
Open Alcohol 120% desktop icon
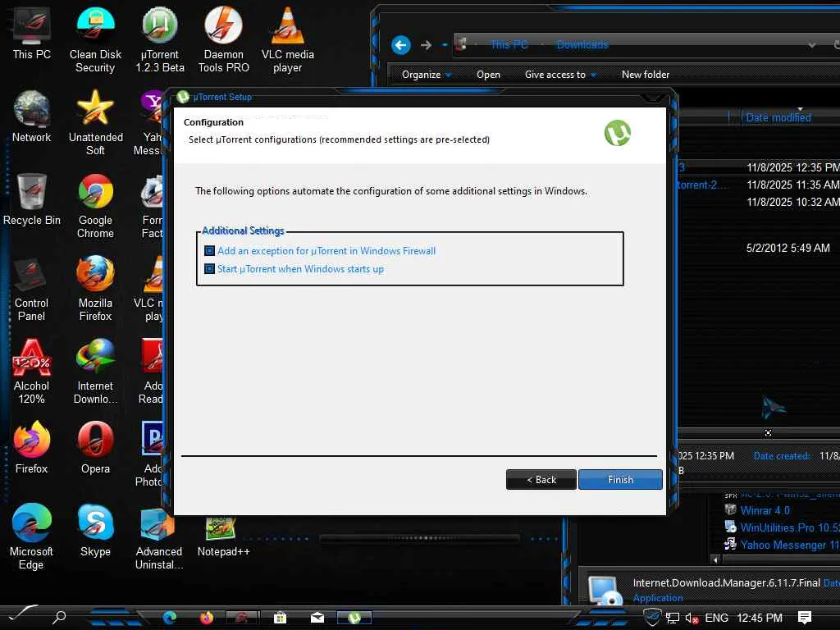32,372
